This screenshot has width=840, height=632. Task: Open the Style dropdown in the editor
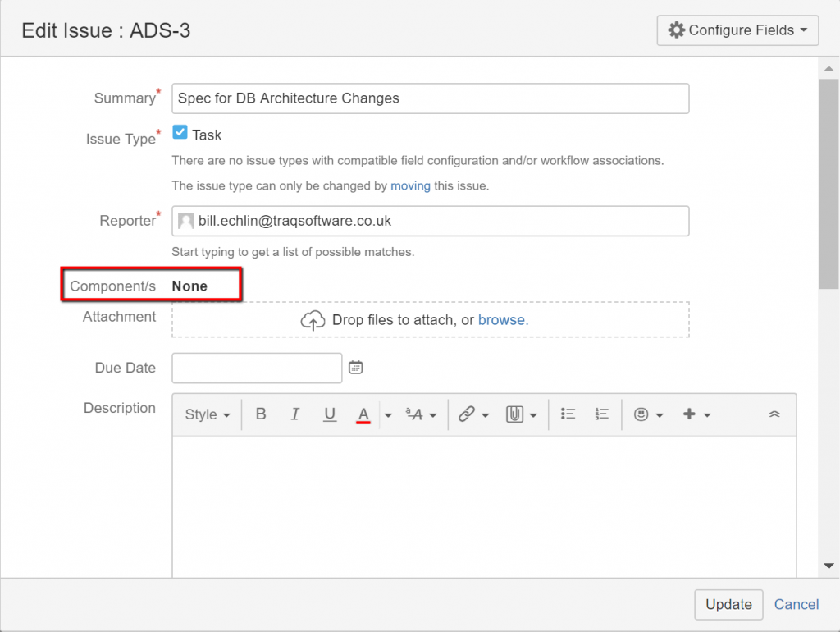click(x=206, y=414)
